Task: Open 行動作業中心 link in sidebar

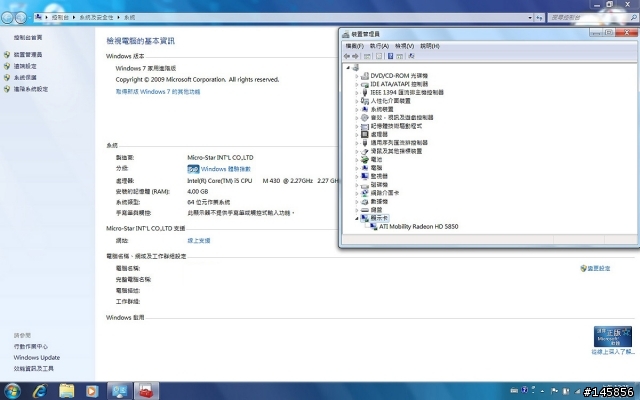Action: click(31, 347)
